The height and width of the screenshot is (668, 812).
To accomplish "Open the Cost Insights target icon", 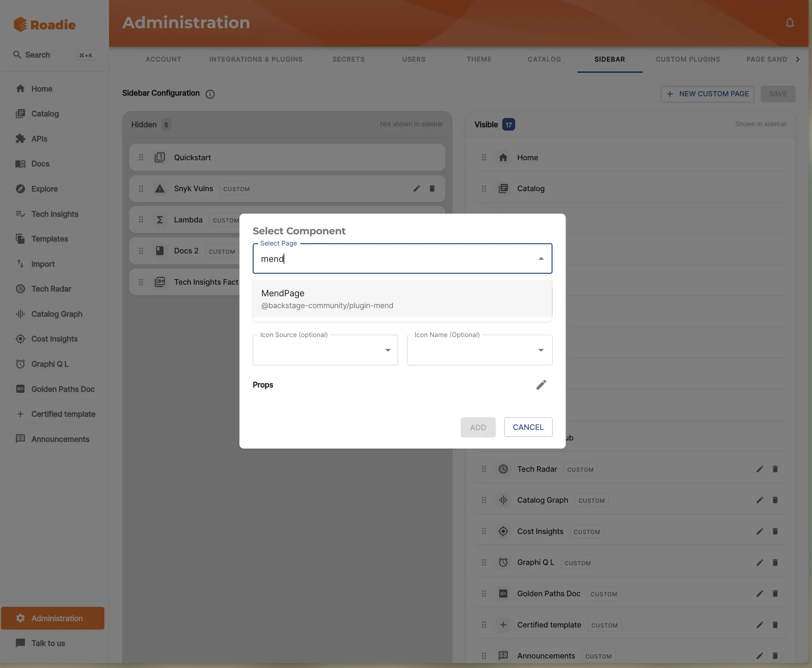I will pos(20,339).
